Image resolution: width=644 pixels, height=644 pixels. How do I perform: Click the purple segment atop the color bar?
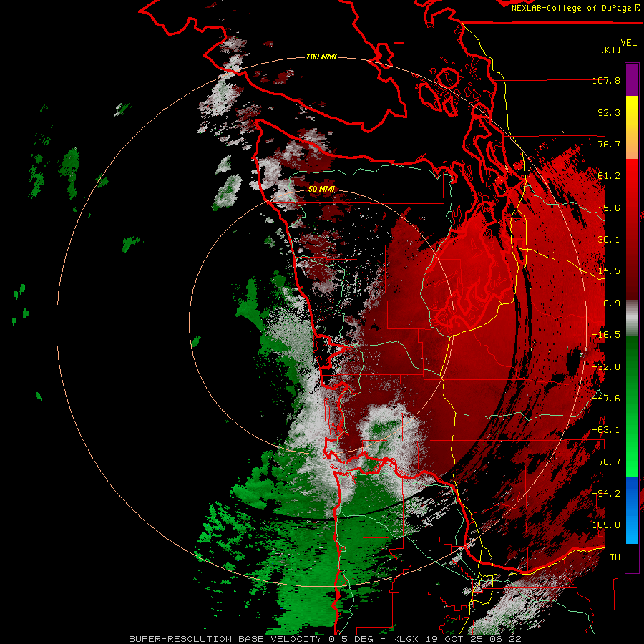tap(632, 79)
